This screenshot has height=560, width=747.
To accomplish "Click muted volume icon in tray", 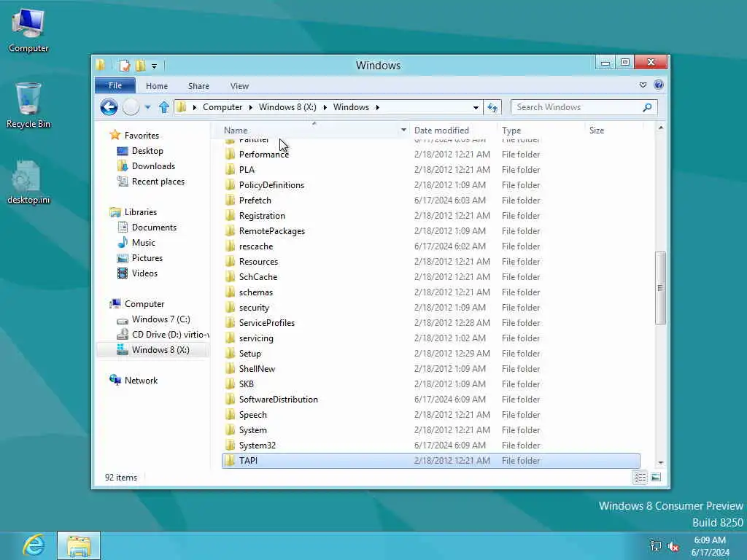I will point(673,547).
